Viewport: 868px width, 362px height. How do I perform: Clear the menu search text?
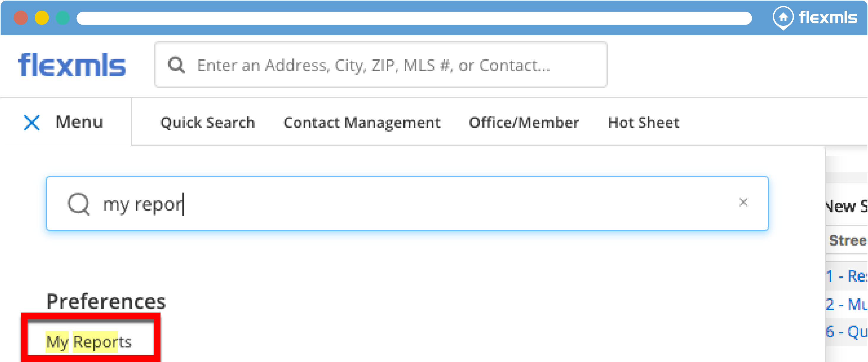click(743, 202)
